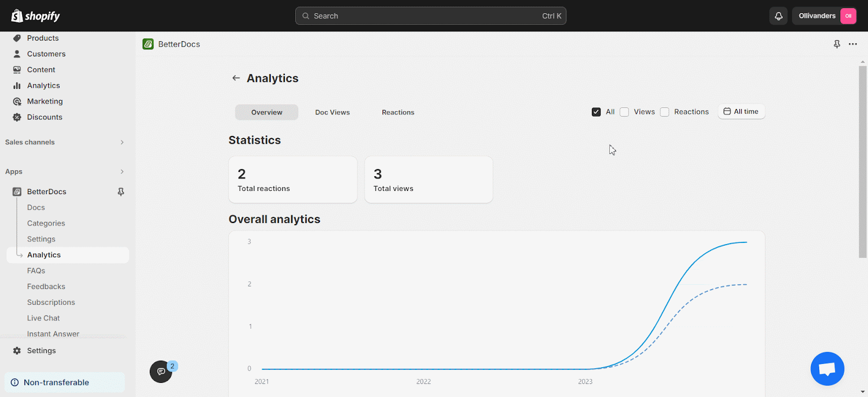
Task: Open the All time date filter
Action: click(x=741, y=111)
